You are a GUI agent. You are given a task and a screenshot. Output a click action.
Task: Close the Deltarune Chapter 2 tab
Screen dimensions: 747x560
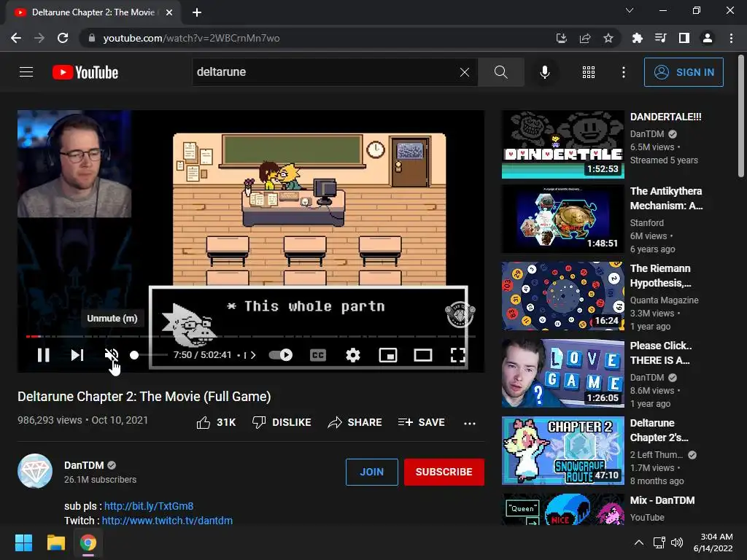click(169, 12)
